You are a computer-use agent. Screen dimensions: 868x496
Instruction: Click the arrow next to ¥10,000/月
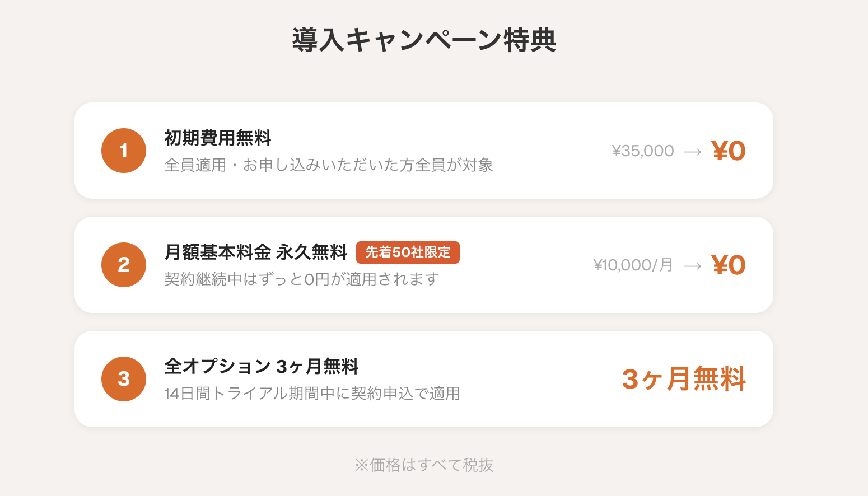(693, 266)
